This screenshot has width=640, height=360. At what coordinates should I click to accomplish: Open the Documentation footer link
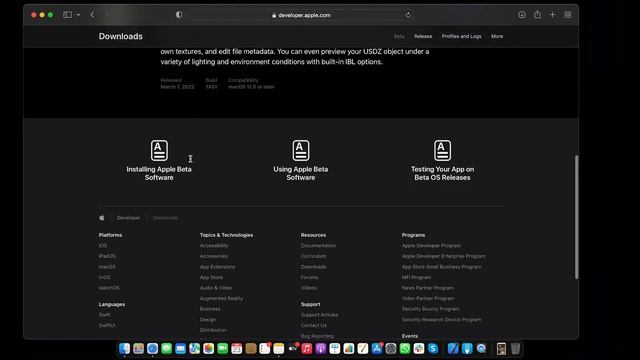click(x=318, y=246)
